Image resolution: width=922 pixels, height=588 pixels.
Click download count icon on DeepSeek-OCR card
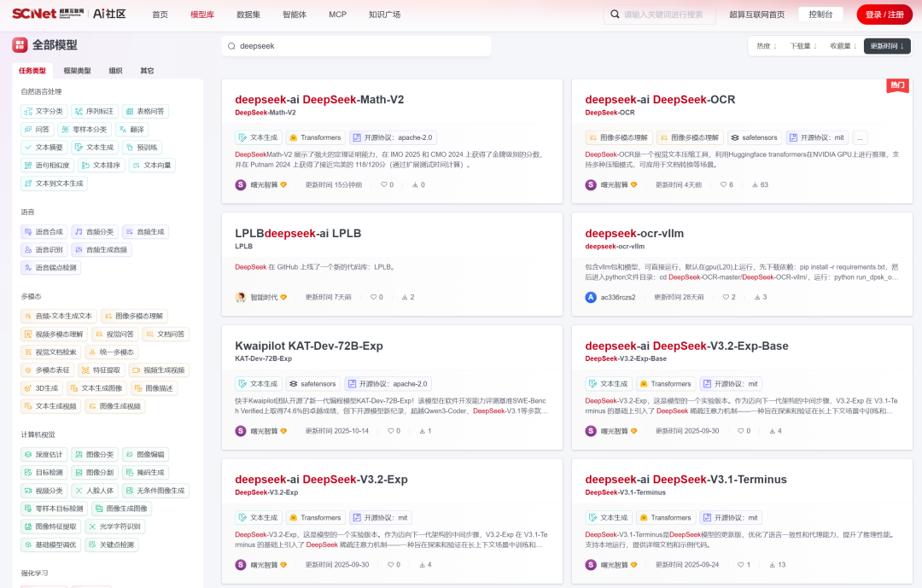(x=755, y=184)
